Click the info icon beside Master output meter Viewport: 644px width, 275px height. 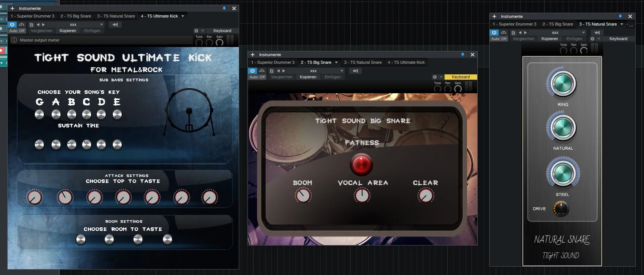[14, 40]
